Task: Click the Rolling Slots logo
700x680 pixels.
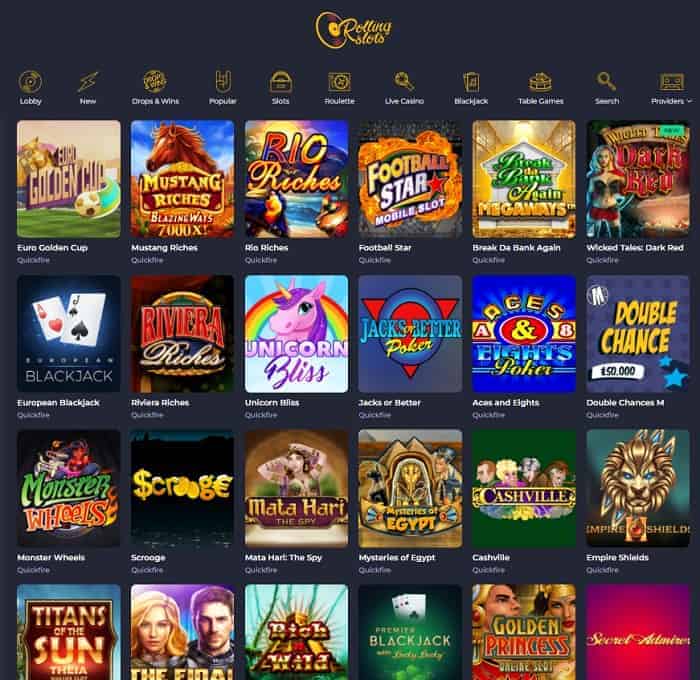Action: tap(353, 29)
